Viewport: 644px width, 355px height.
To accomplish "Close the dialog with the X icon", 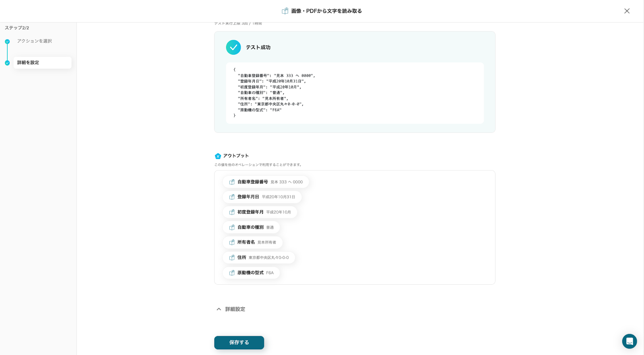I will point(627,11).
